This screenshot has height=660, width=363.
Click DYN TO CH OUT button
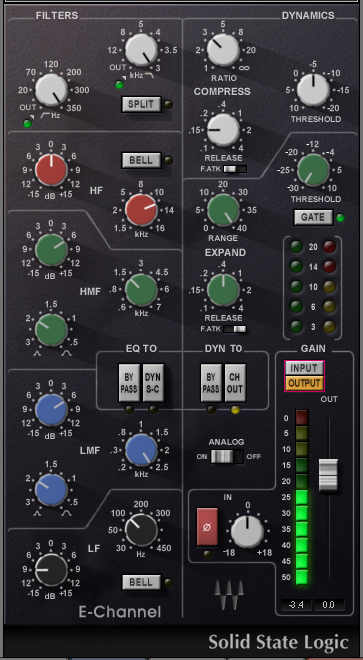pyautogui.click(x=235, y=383)
